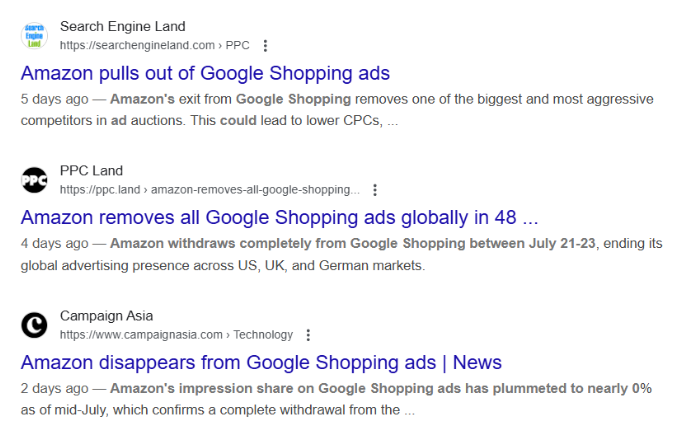The image size is (675, 435).
Task: Click the Campaign Asia site name
Action: click(x=106, y=316)
